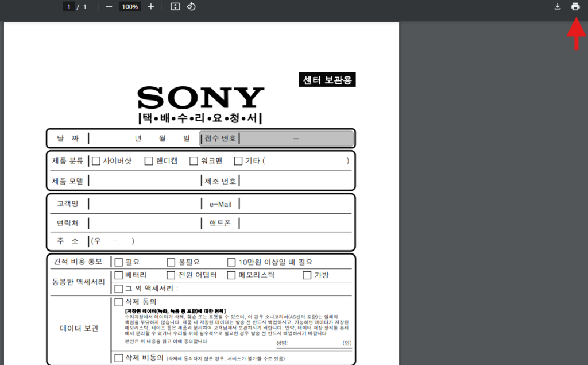Check the 메모리스틱 accessory checkbox
Image resolution: width=588 pixels, height=365 pixels.
[x=231, y=275]
